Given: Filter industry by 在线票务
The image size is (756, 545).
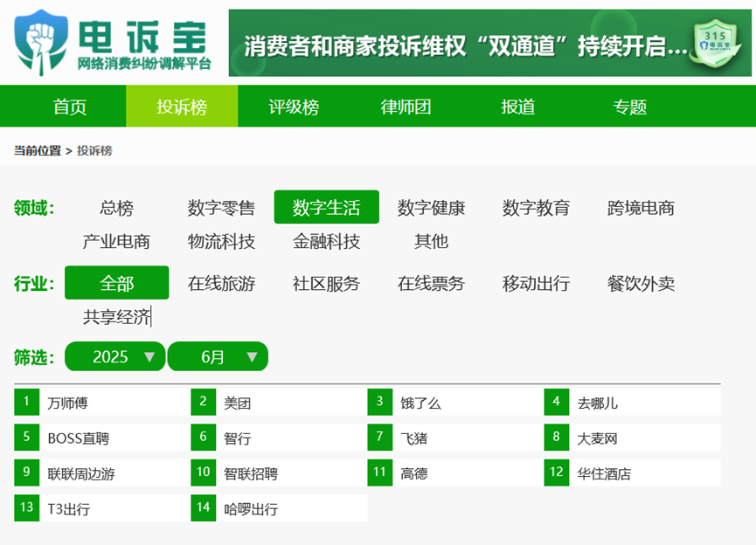Looking at the screenshot, I should pos(431,283).
